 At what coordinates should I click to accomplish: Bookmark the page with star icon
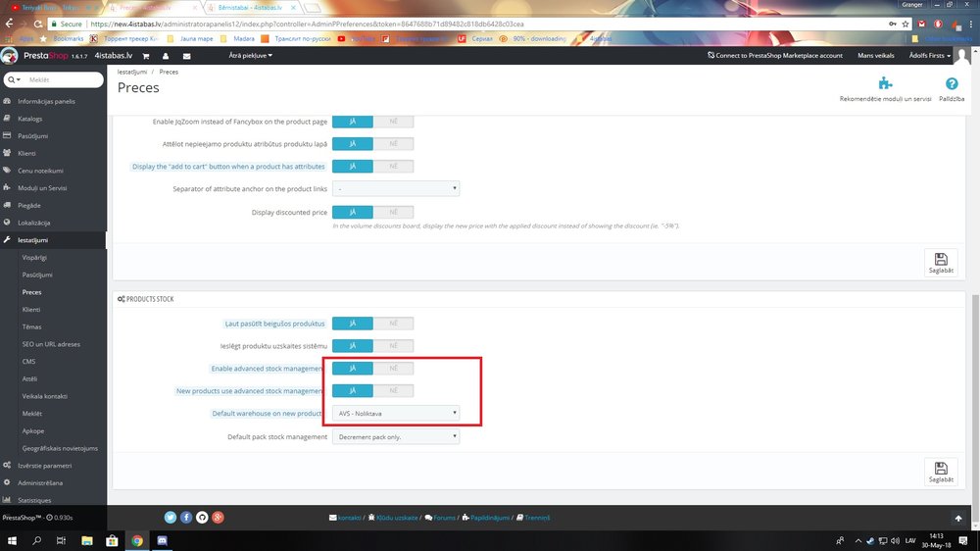pos(905,24)
